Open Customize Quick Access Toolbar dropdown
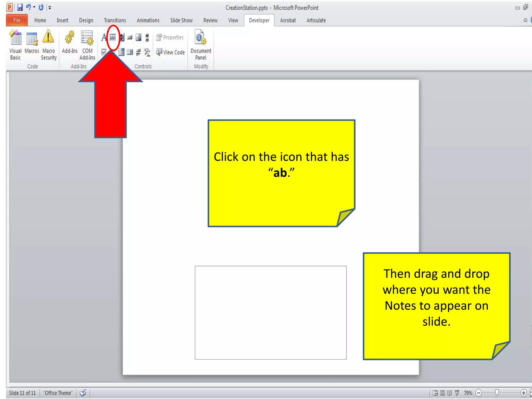 pos(50,8)
